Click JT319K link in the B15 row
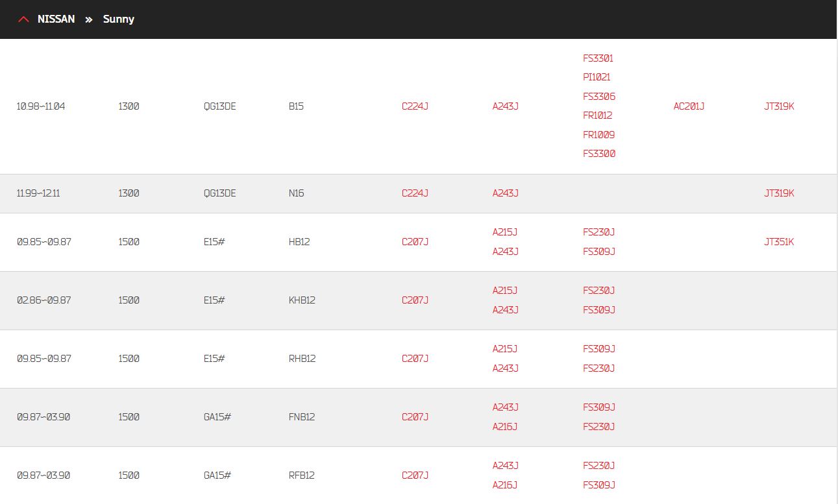Screen dimensions: 838x504 click(x=779, y=106)
